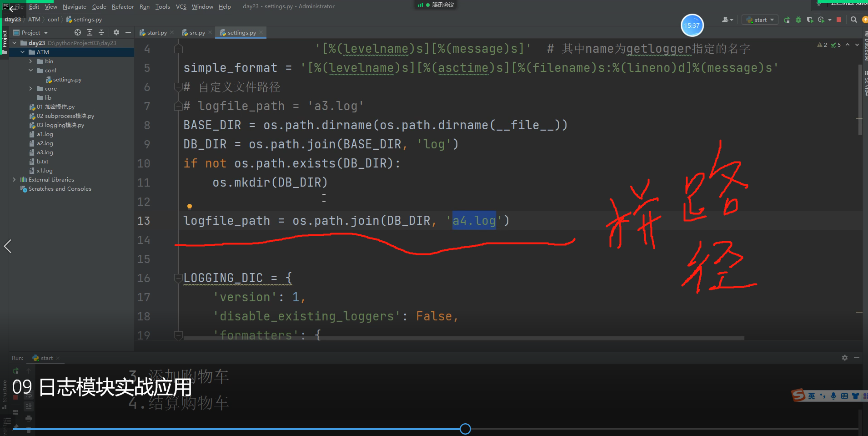The width and height of the screenshot is (868, 436).
Task: Click the Sogou microphone voice input
Action: click(x=833, y=396)
